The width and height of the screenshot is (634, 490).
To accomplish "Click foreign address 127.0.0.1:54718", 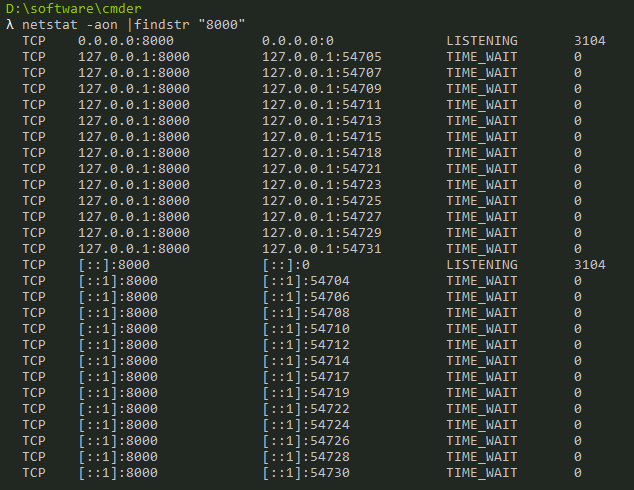I will tap(322, 153).
